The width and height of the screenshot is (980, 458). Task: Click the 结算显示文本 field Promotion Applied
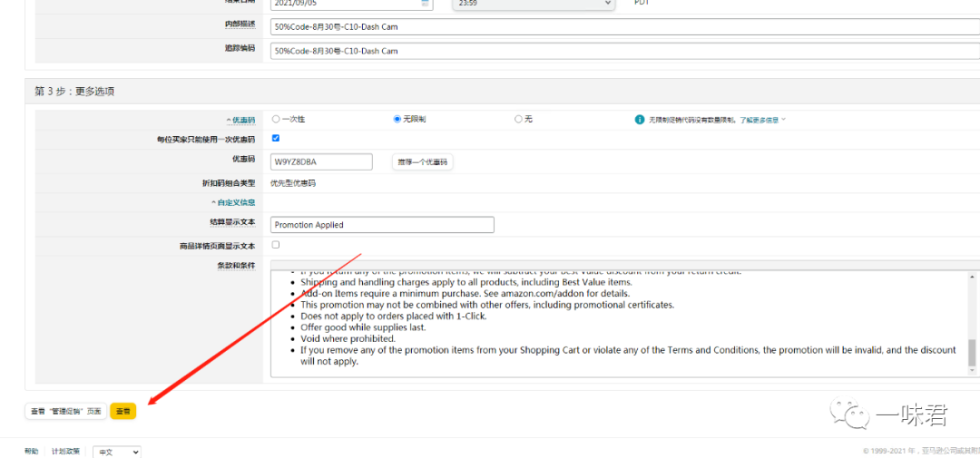(383, 225)
